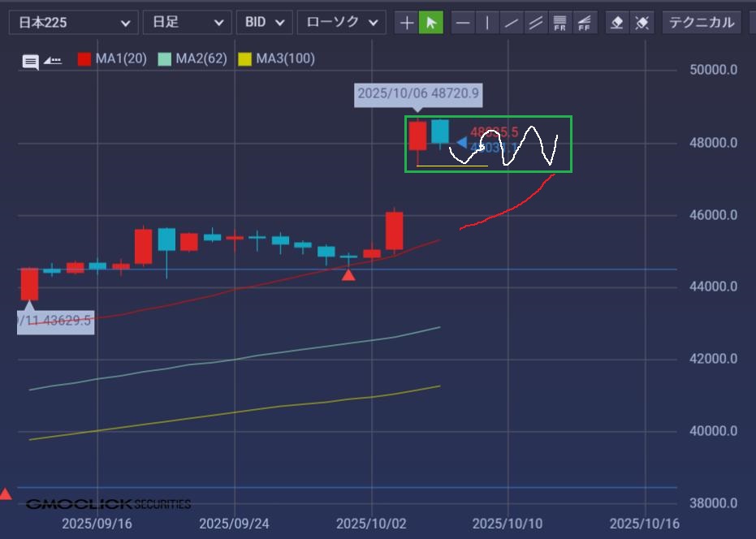Toggle the legend collapse arrow icon

pos(53,60)
